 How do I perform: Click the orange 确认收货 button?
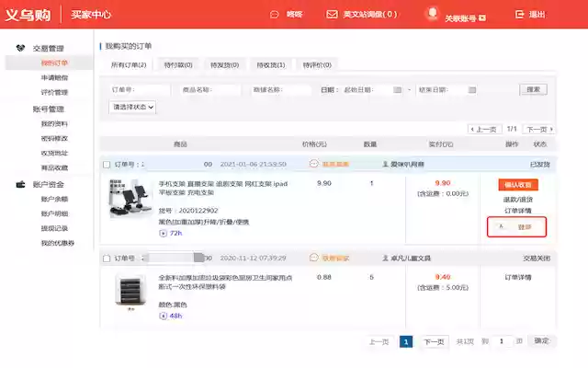coord(518,185)
